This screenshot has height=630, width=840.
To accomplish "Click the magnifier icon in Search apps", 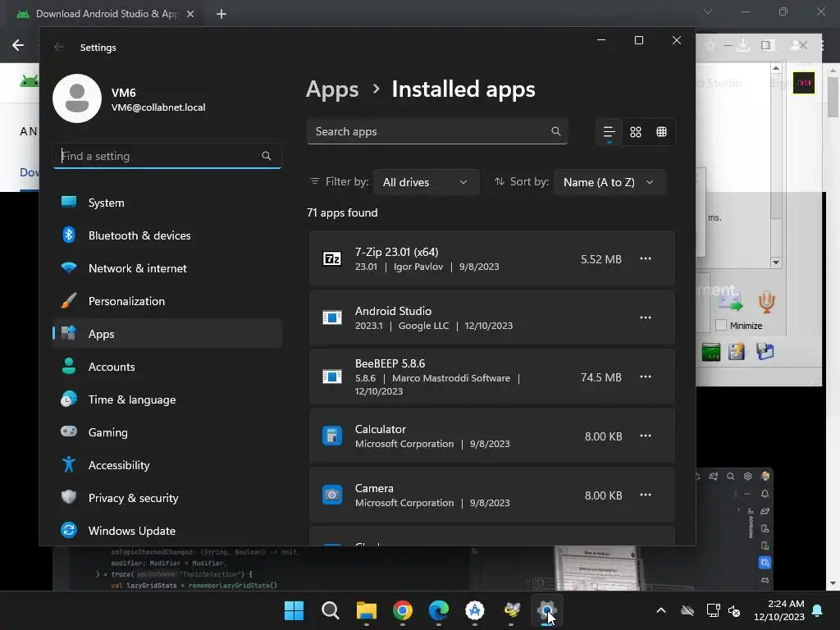I will click(555, 131).
